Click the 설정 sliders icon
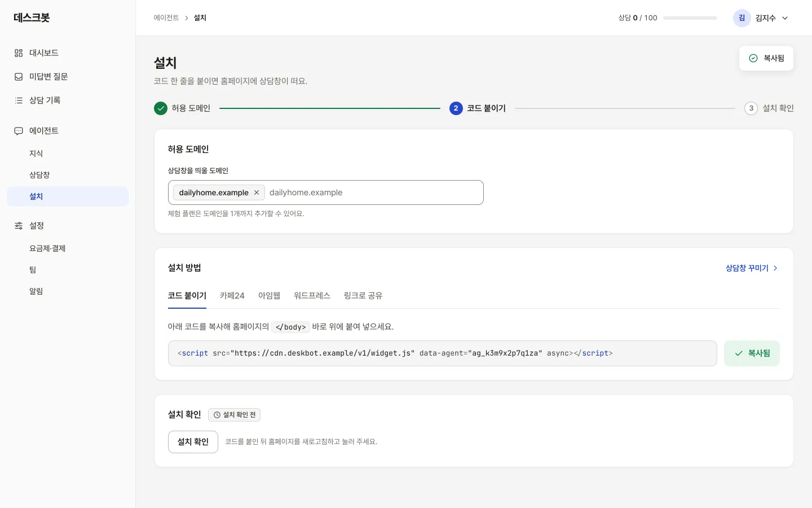 pos(19,226)
